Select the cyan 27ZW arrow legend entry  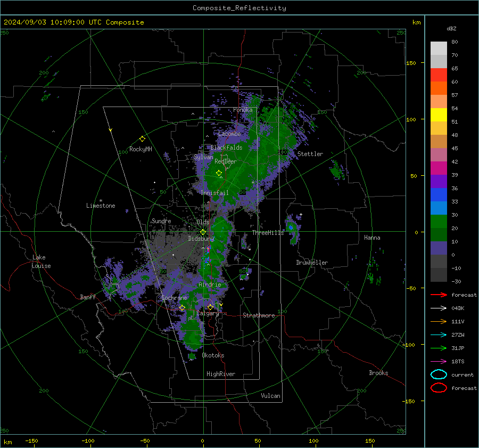tap(439, 335)
